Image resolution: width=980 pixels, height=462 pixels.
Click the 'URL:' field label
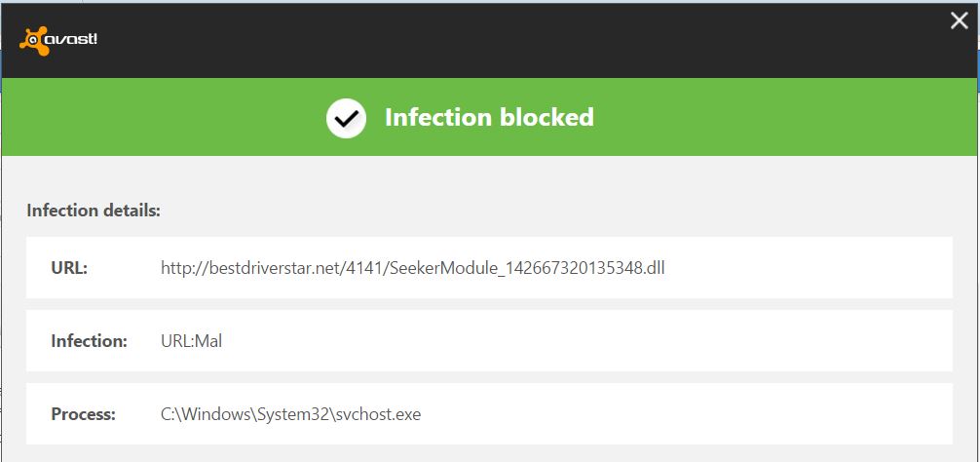coord(69,268)
